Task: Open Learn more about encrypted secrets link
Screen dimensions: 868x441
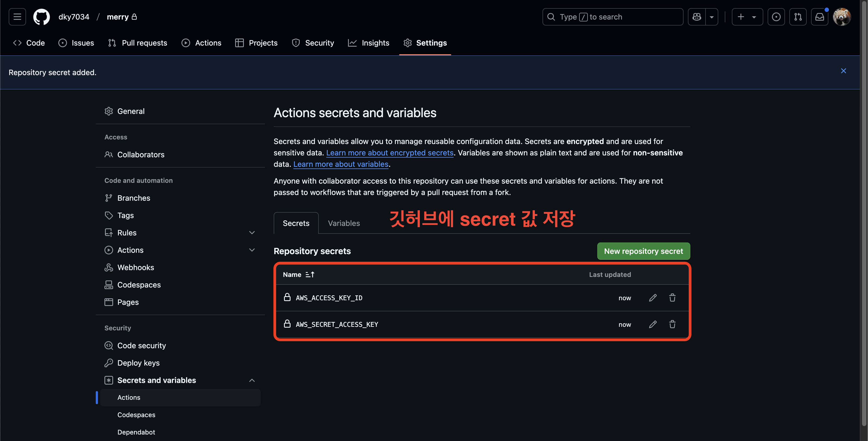Action: coord(390,153)
